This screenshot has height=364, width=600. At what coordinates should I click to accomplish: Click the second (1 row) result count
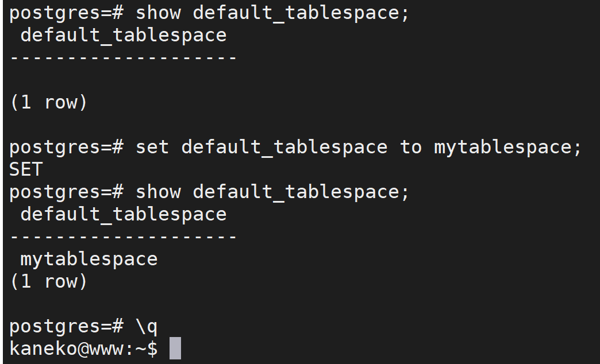click(49, 282)
